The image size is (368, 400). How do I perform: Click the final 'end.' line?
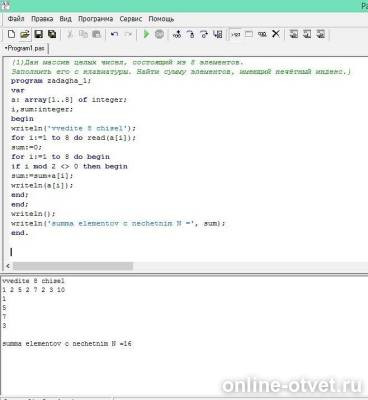pyautogui.click(x=20, y=233)
